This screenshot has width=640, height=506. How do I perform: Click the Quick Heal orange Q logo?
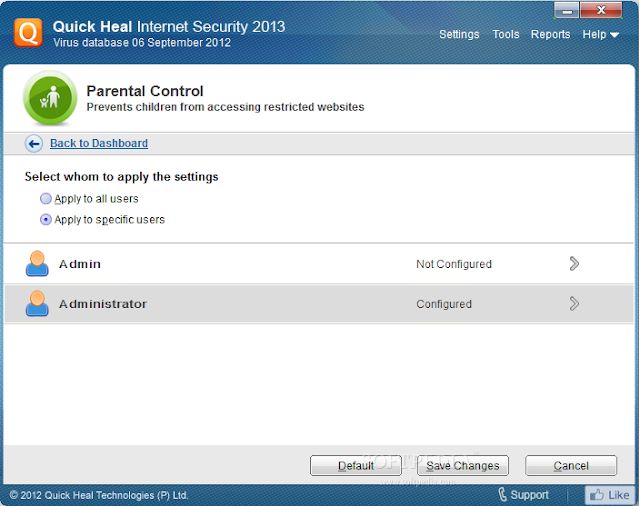[28, 33]
